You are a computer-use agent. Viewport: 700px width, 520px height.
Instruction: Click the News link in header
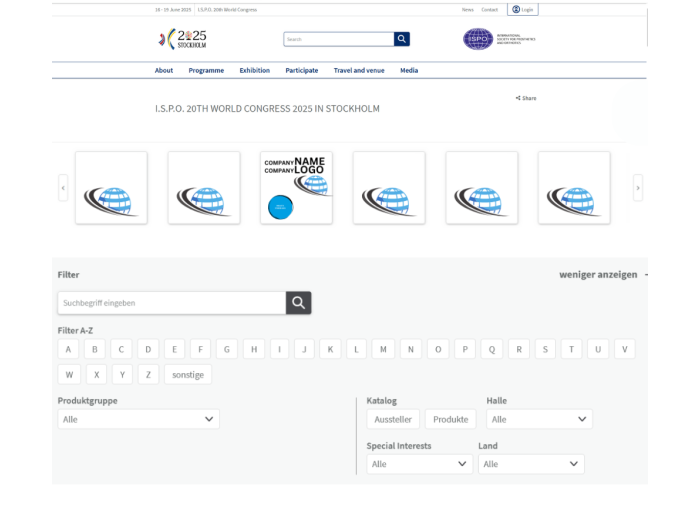tap(467, 9)
